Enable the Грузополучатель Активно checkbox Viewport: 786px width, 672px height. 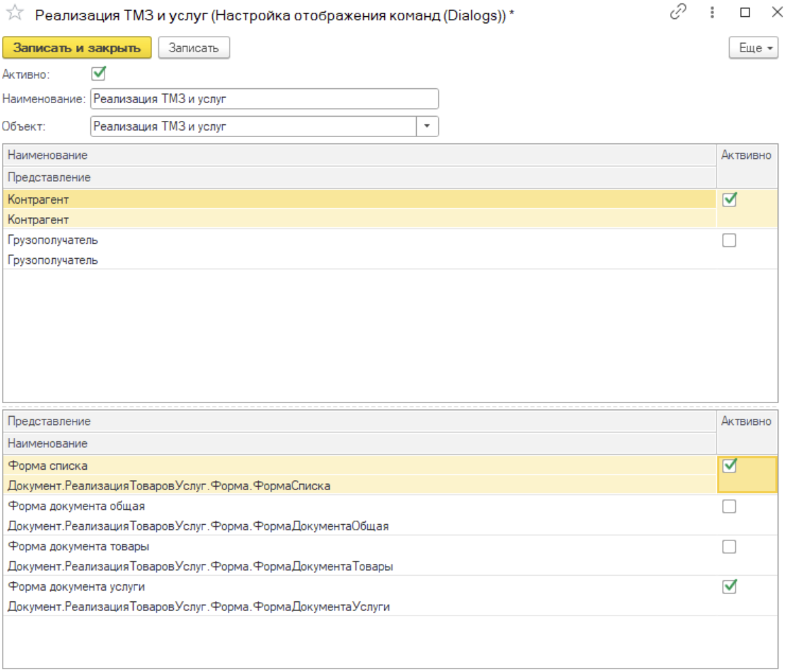pos(730,240)
